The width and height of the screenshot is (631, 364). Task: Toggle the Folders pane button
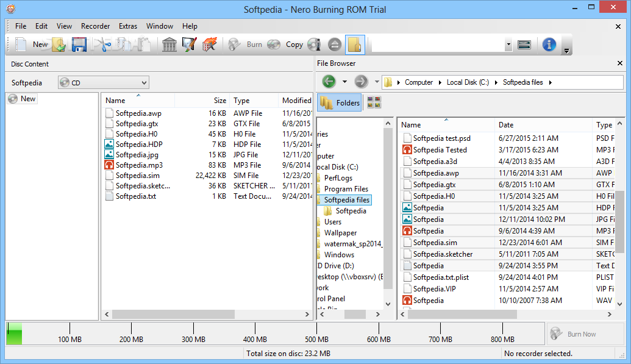tap(340, 103)
